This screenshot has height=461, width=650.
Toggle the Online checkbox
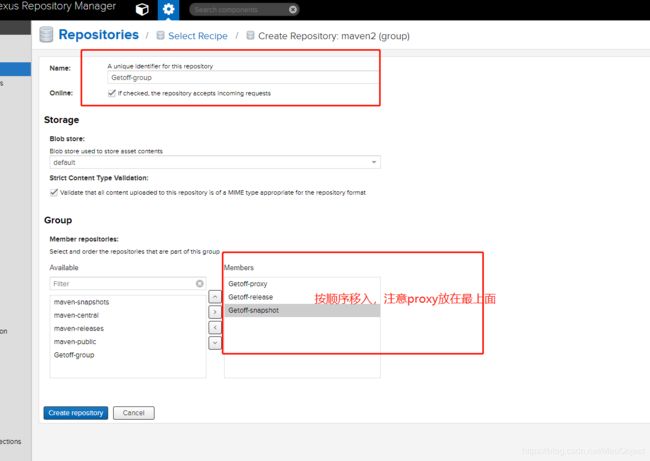coord(112,93)
